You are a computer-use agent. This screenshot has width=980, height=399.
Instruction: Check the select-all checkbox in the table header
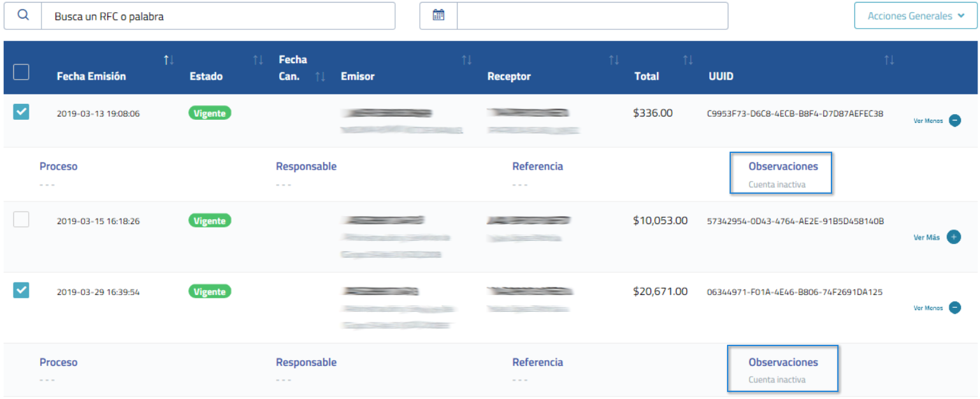[x=21, y=72]
